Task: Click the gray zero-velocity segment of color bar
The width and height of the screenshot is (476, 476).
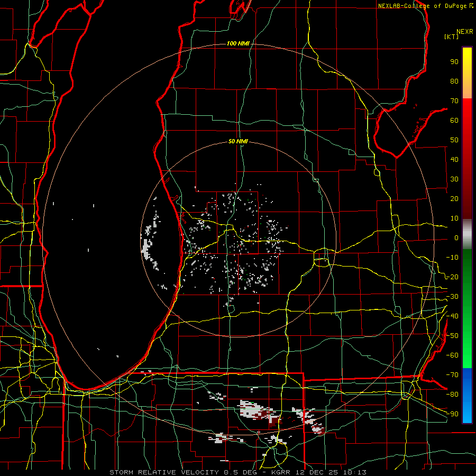Action: point(467,234)
